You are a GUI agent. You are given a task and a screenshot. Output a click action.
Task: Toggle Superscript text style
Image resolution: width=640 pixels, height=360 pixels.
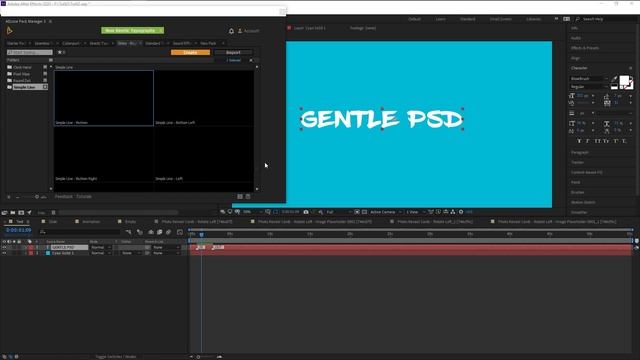(616, 141)
